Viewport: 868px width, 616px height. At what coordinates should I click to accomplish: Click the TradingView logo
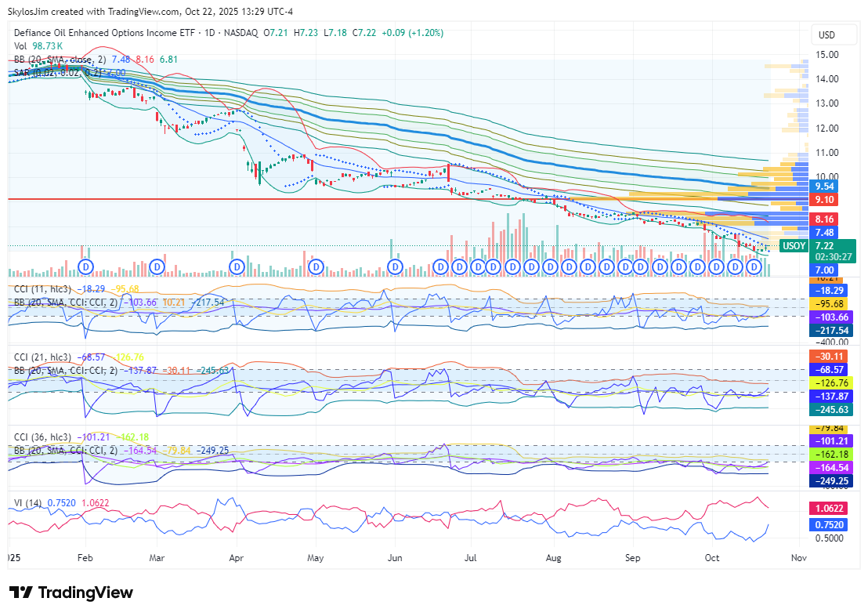click(71, 592)
